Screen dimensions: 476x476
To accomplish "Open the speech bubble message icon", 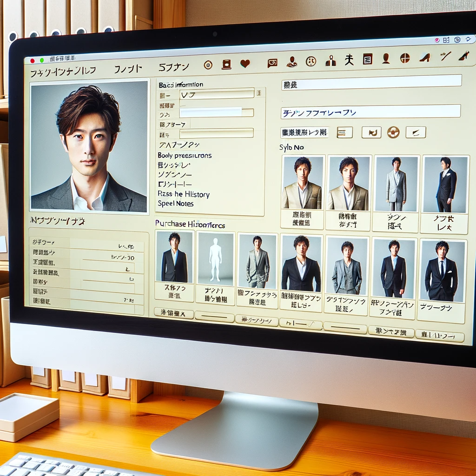I will coord(272,63).
